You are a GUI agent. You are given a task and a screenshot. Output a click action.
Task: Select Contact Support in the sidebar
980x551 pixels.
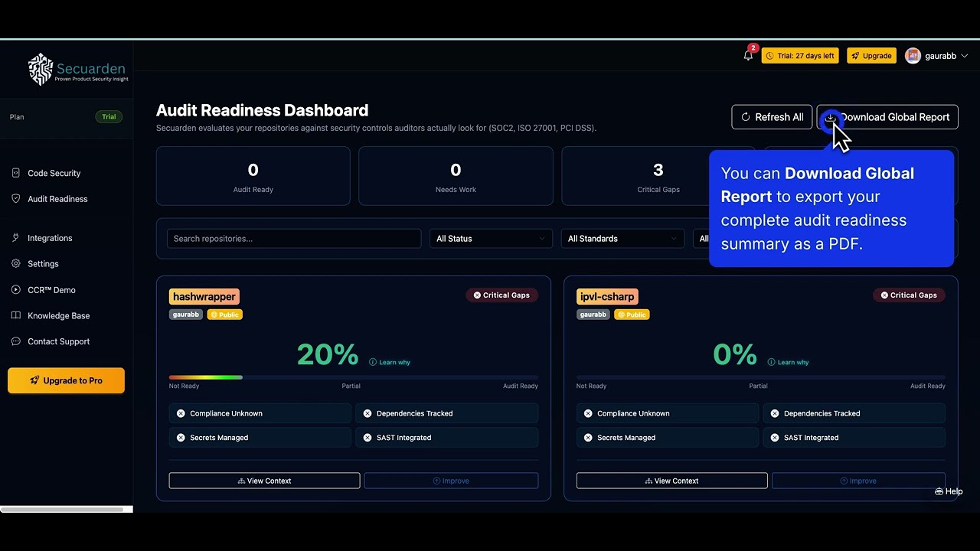[x=58, y=341]
